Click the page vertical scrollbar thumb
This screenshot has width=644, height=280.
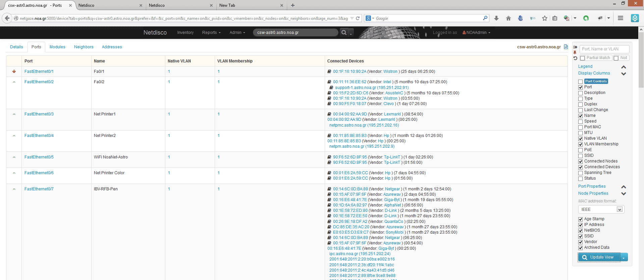[x=641, y=60]
